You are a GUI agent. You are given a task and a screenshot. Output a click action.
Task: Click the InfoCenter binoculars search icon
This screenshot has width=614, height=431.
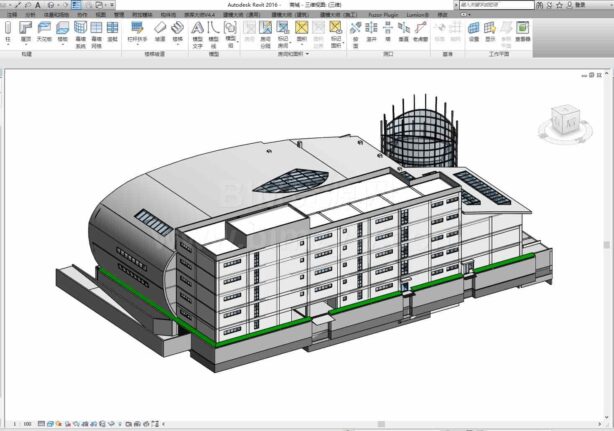point(540,5)
